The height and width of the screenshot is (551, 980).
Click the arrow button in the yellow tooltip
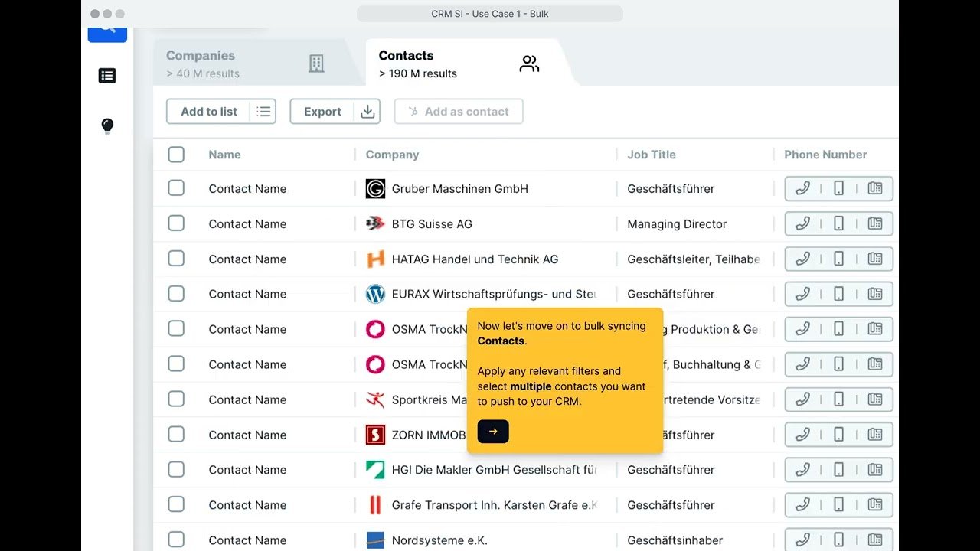[x=493, y=432]
